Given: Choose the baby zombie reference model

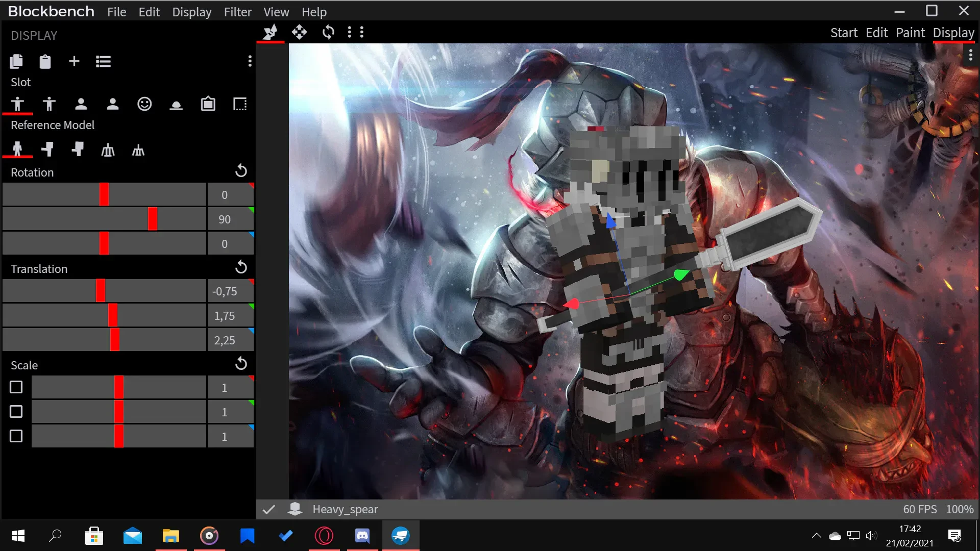Looking at the screenshot, I should (78, 149).
